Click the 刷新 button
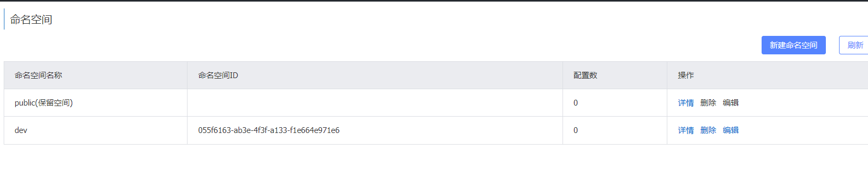 [x=854, y=45]
